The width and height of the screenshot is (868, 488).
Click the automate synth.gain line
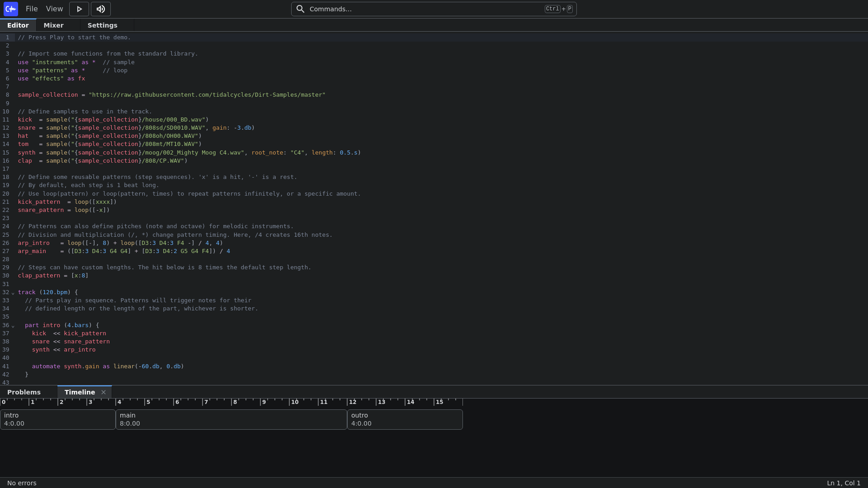(x=108, y=366)
